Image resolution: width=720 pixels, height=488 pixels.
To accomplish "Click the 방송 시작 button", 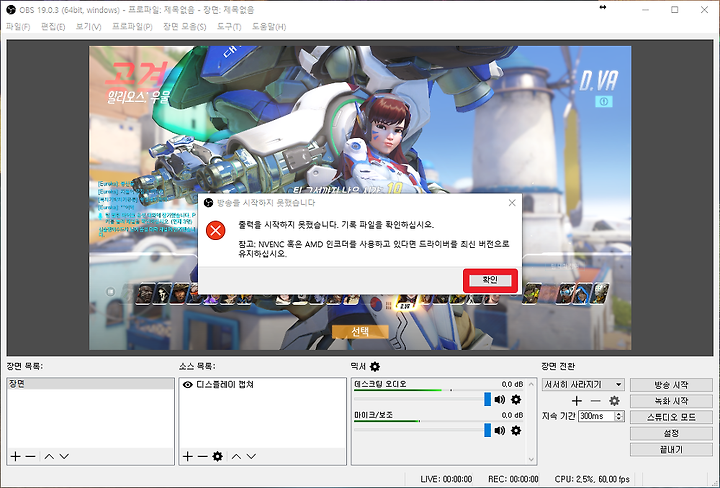I will click(671, 385).
